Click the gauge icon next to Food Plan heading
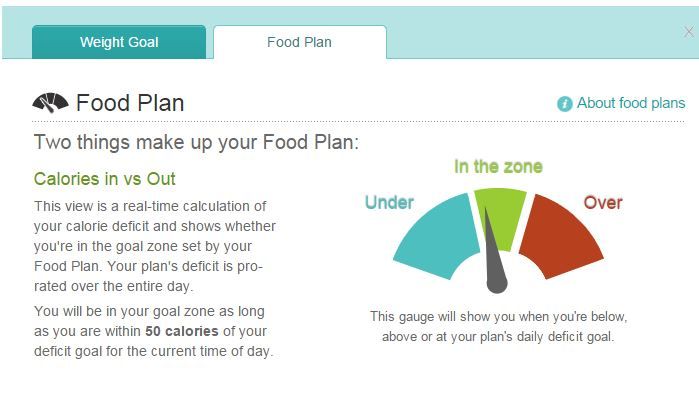Viewport: 699px width, 395px height. (x=50, y=103)
